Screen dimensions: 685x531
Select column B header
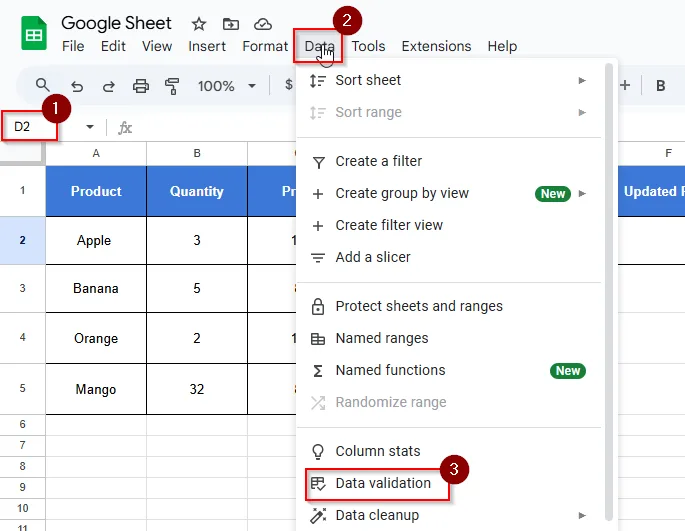click(x=197, y=153)
